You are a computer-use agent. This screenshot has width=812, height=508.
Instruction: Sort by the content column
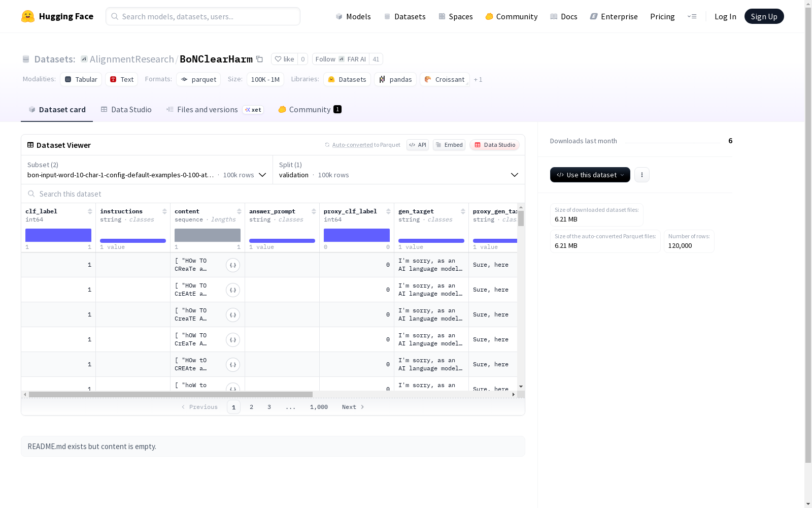point(239,211)
